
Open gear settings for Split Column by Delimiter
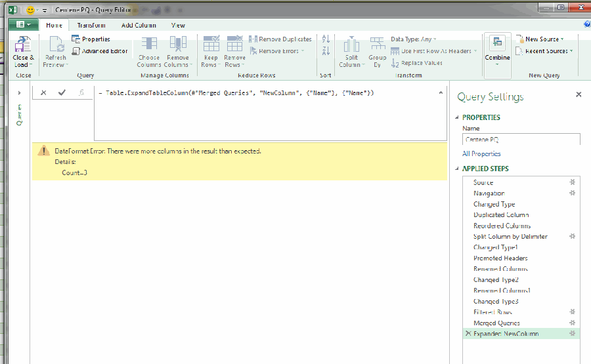coord(572,236)
